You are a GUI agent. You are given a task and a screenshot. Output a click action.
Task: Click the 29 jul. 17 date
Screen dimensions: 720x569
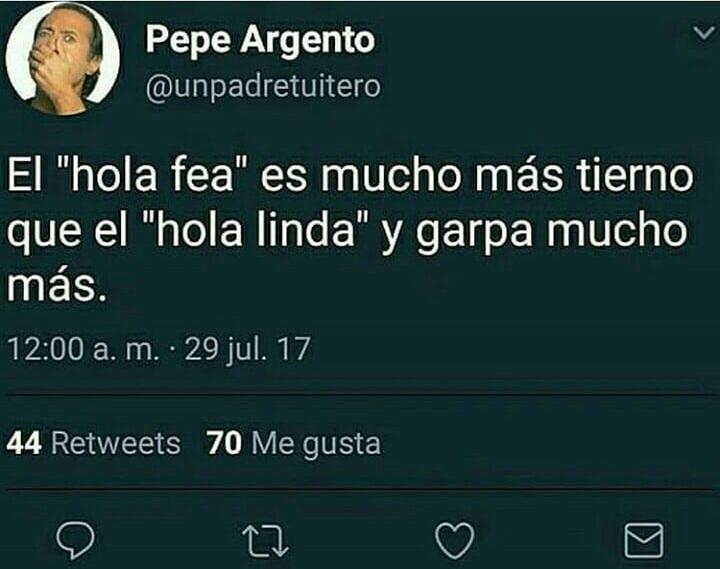pyautogui.click(x=248, y=349)
